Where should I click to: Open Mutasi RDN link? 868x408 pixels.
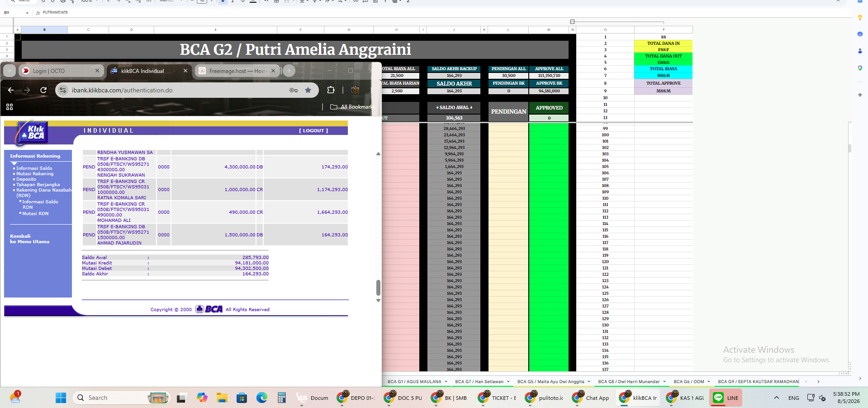pyautogui.click(x=35, y=214)
